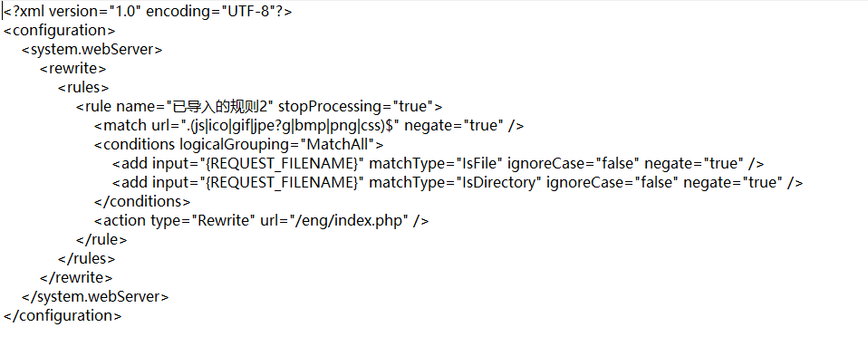Click the closing system.webServer tag
Image resolution: width=868 pixels, height=356 pixels.
pyautogui.click(x=95, y=297)
